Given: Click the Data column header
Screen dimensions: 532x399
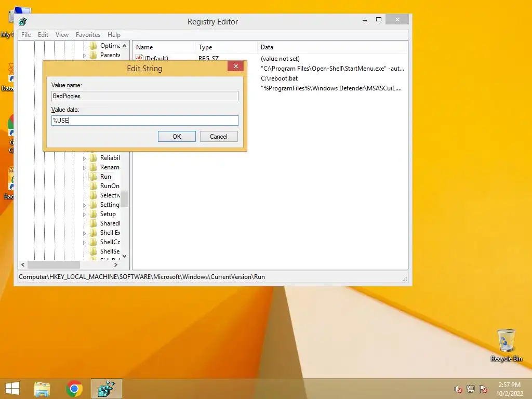Looking at the screenshot, I should (x=332, y=47).
